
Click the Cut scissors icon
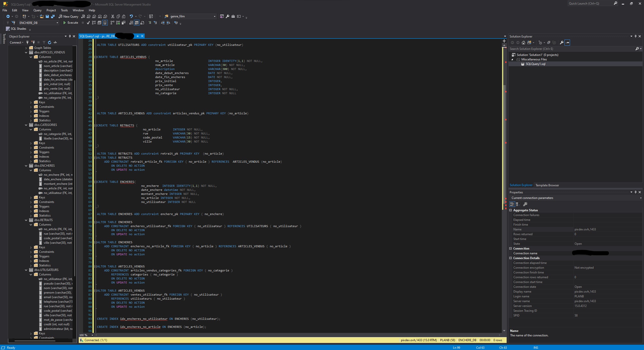(x=112, y=16)
